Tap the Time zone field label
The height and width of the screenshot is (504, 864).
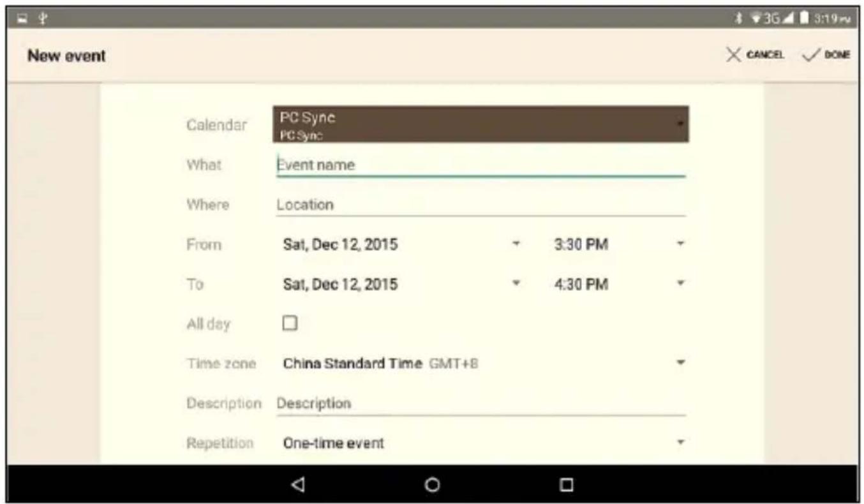[x=221, y=364]
